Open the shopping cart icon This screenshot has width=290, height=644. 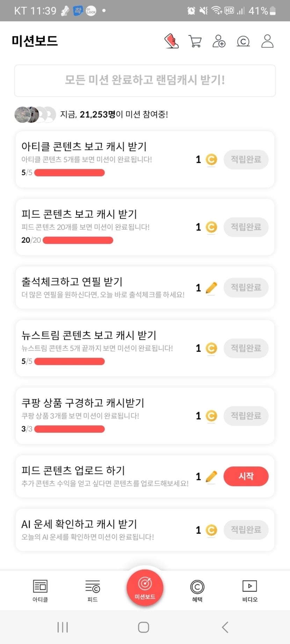pyautogui.click(x=195, y=41)
